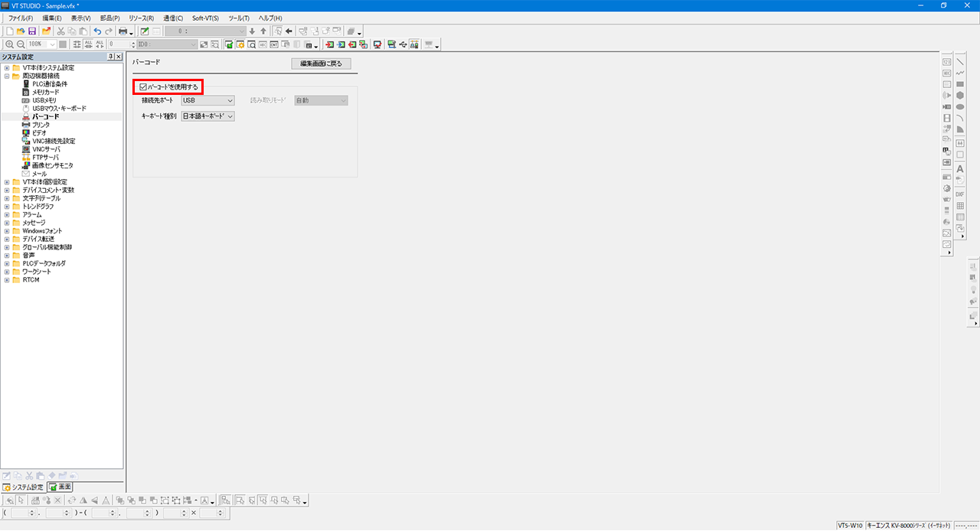Click the zoom in magnifier icon
Image resolution: width=980 pixels, height=531 pixels.
[9, 44]
